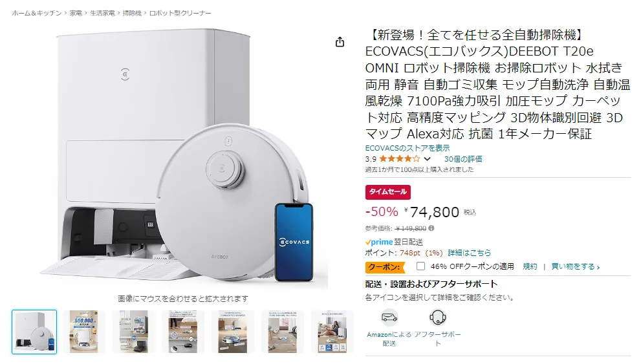Click the star rating icons

399,159
